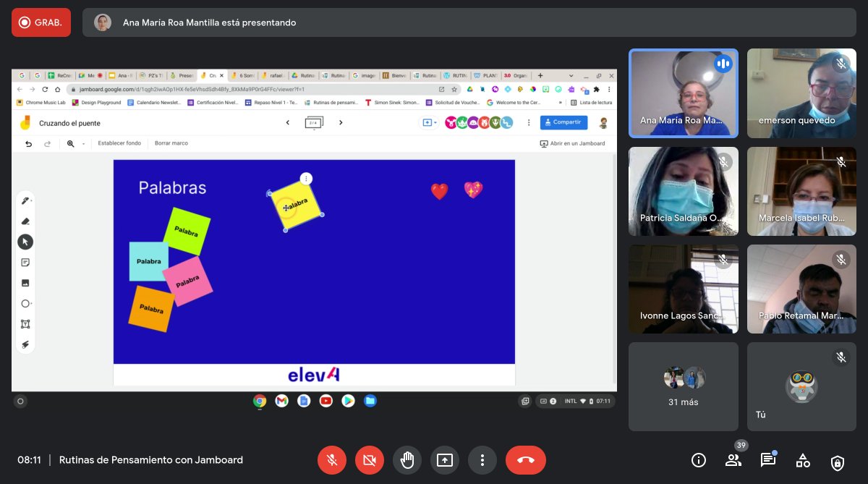Select the text box tool in Jamboard
868x484 pixels.
point(25,324)
